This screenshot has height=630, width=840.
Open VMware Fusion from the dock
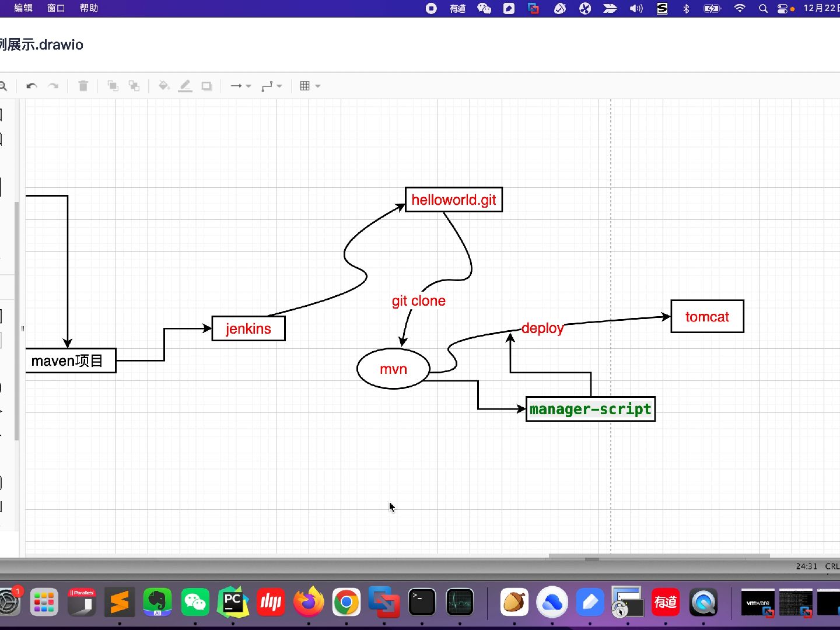tap(384, 602)
